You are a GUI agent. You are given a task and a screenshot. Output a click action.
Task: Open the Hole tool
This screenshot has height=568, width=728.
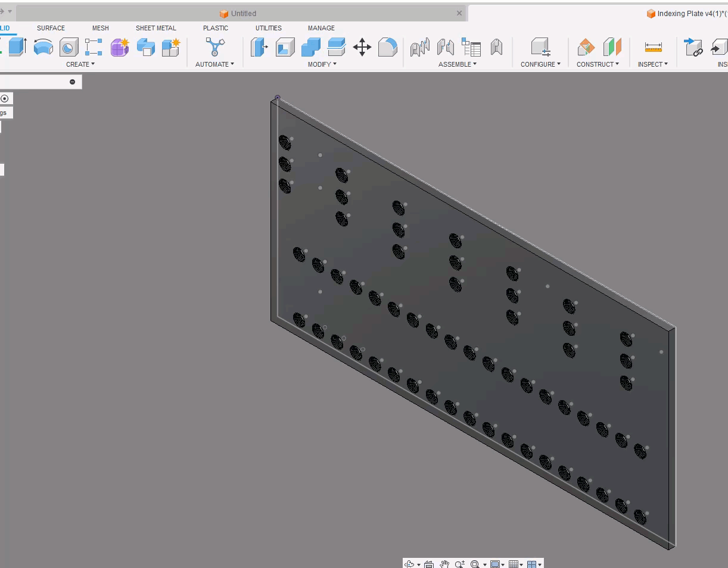69,48
